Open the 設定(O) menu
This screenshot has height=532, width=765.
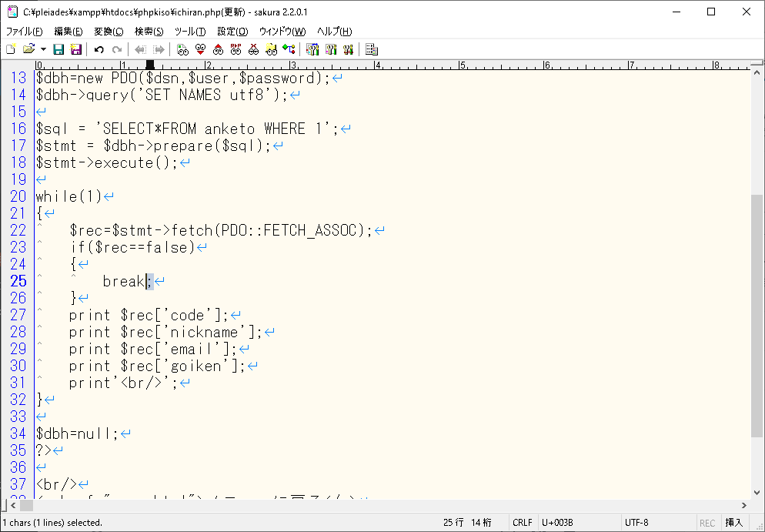click(x=232, y=32)
